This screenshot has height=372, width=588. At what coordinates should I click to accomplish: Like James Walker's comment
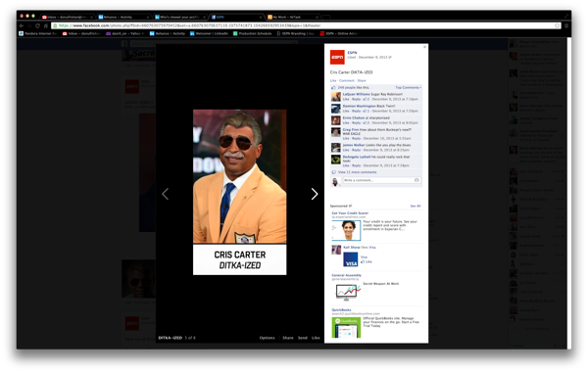pyautogui.click(x=346, y=150)
